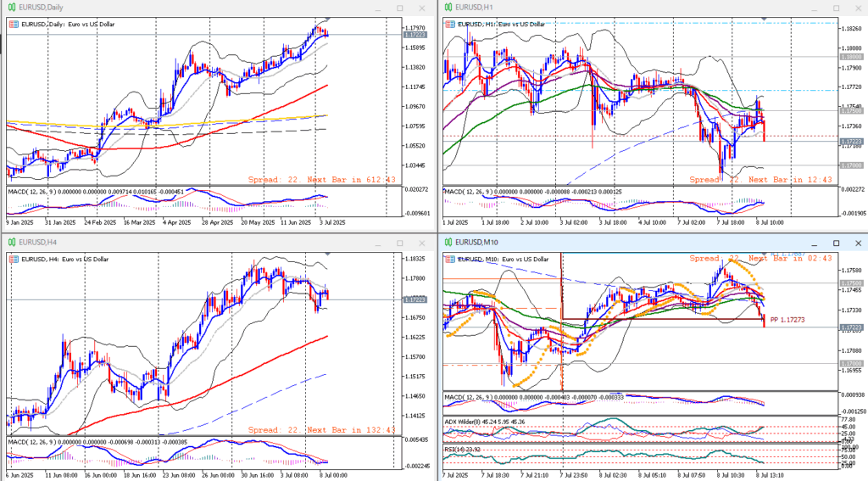Click the chart shift triangle on Daily chart
Viewport: 868px width, 481px height.
click(x=328, y=20)
